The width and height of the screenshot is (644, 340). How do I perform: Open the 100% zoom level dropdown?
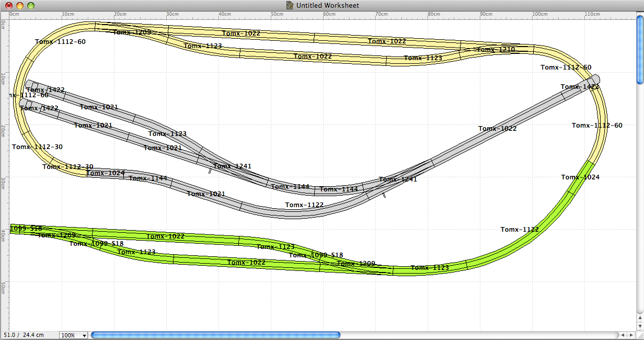pyautogui.click(x=73, y=335)
